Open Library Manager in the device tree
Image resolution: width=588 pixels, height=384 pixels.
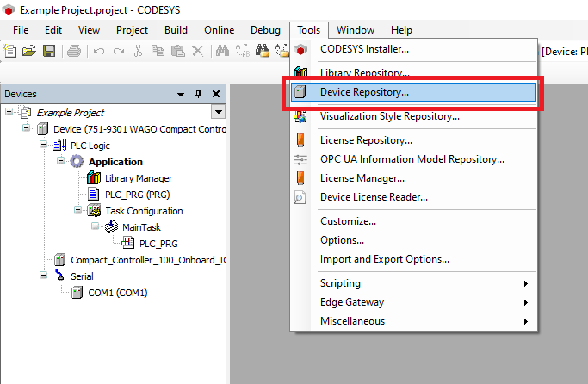point(138,178)
